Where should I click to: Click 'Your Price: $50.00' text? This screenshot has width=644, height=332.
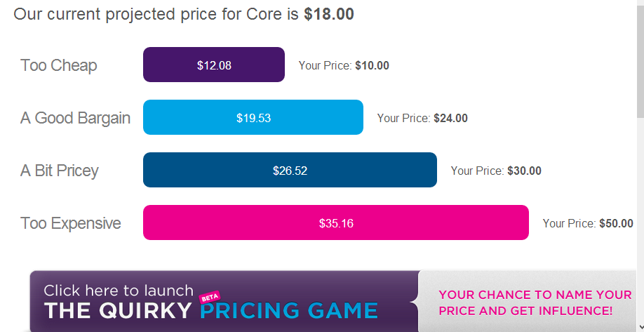click(588, 223)
